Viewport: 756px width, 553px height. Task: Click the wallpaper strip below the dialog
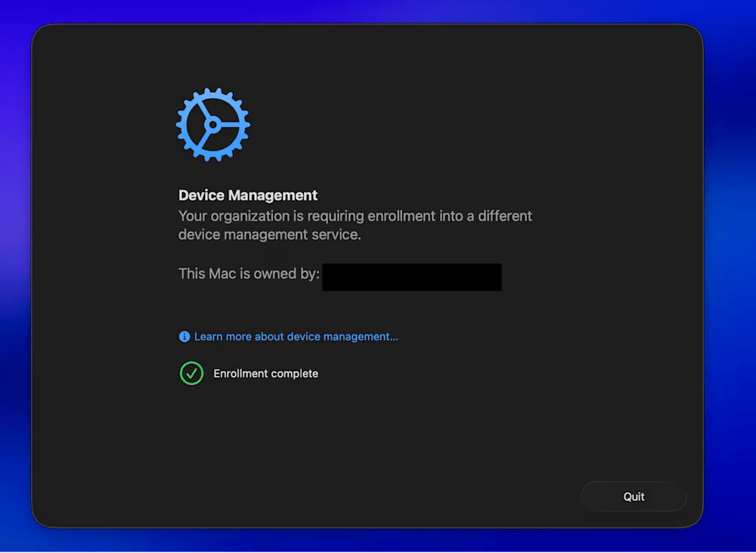378,539
